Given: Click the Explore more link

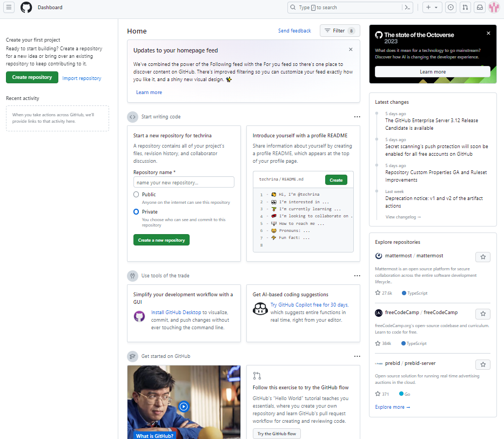Looking at the screenshot, I should click(x=393, y=407).
